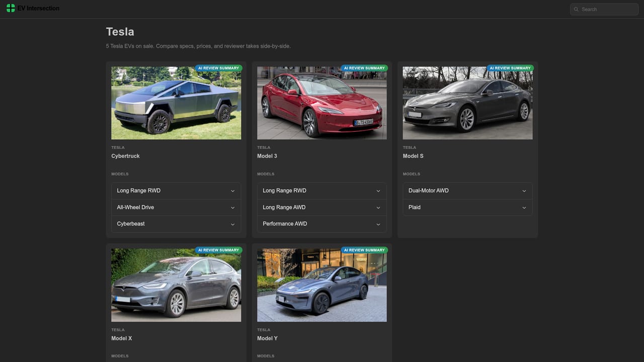
Task: Click AI Review Summary badge on Model Y
Action: point(364,250)
